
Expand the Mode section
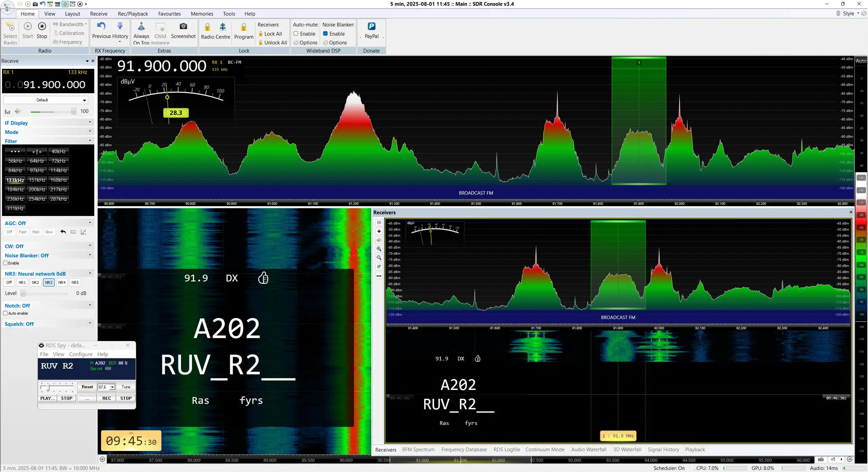point(47,132)
